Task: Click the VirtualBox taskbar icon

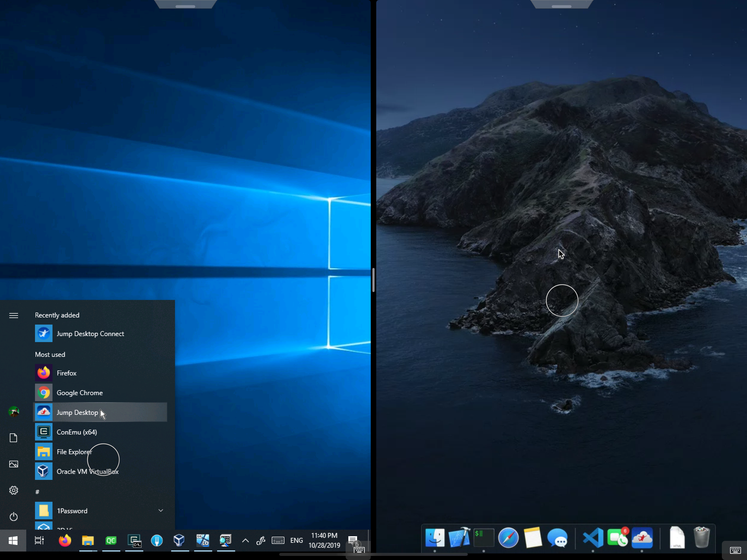Action: [x=179, y=540]
